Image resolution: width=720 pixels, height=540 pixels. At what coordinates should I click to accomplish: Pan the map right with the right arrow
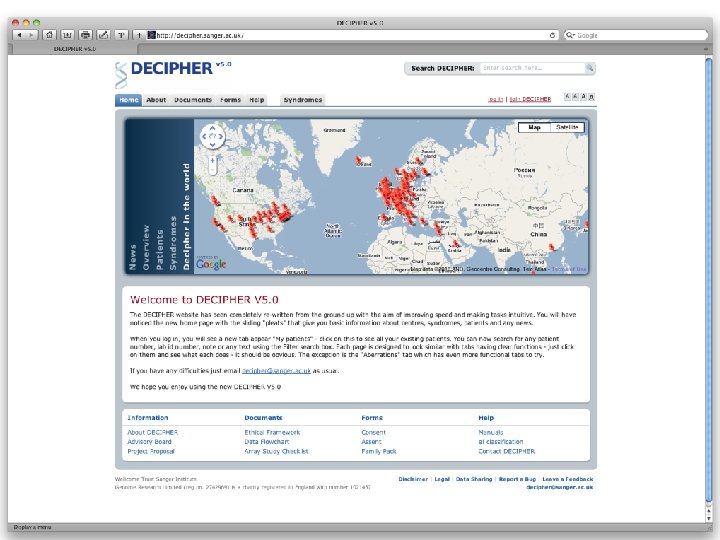tap(220, 136)
